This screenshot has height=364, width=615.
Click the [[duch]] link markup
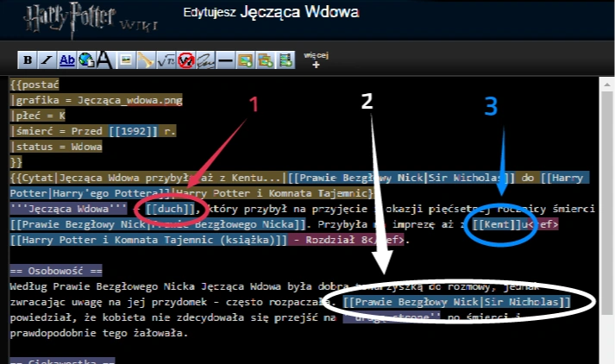coord(171,209)
